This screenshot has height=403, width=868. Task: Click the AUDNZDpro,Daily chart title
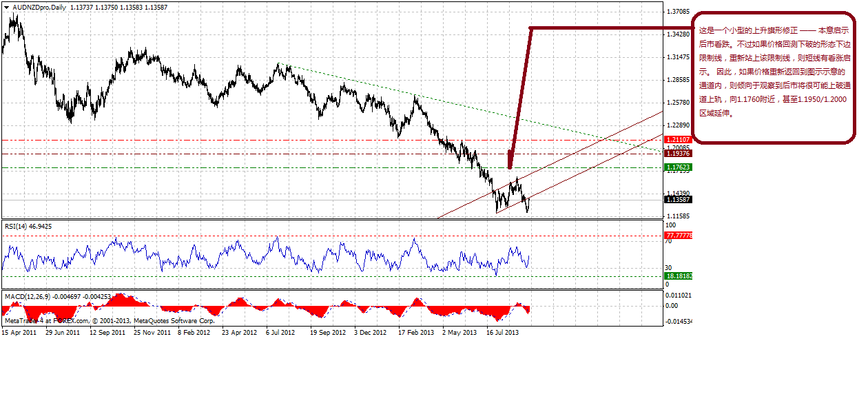[x=39, y=7]
